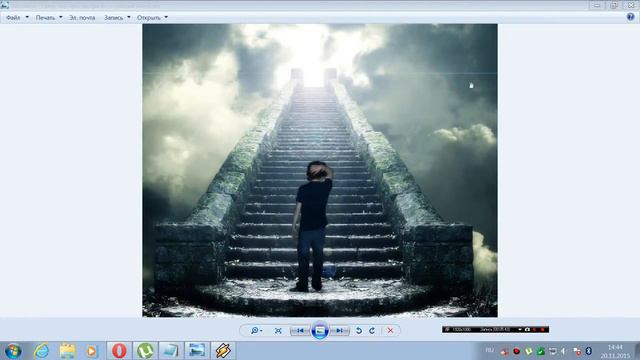Click the camera snapshot icon in recorder bar
Viewport: 640px width, 360px height.
click(527, 329)
